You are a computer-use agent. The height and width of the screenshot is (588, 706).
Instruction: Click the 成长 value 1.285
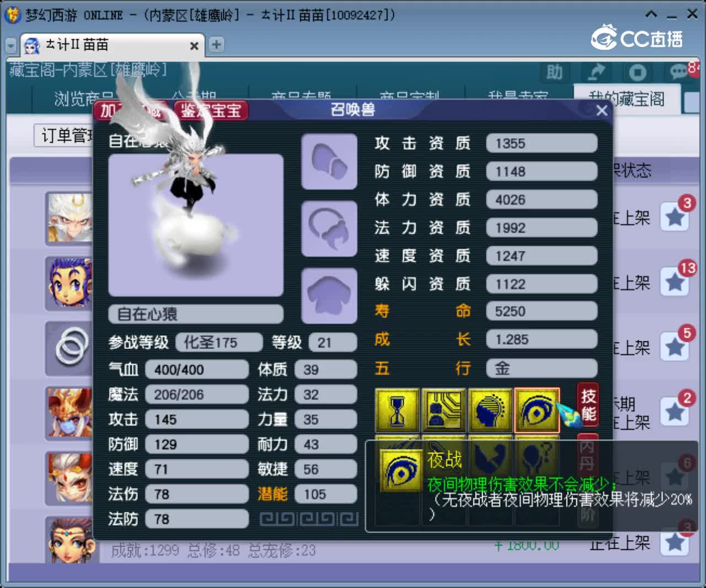542,339
